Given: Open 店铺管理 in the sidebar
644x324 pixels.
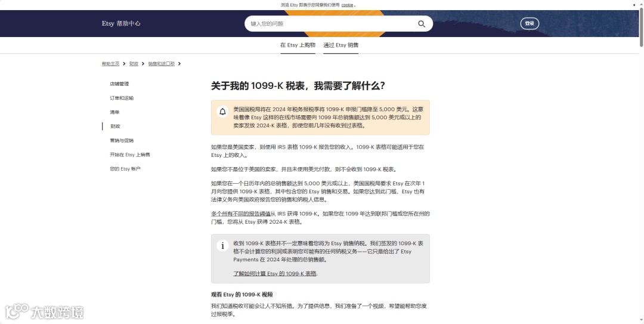Looking at the screenshot, I should pos(119,84).
